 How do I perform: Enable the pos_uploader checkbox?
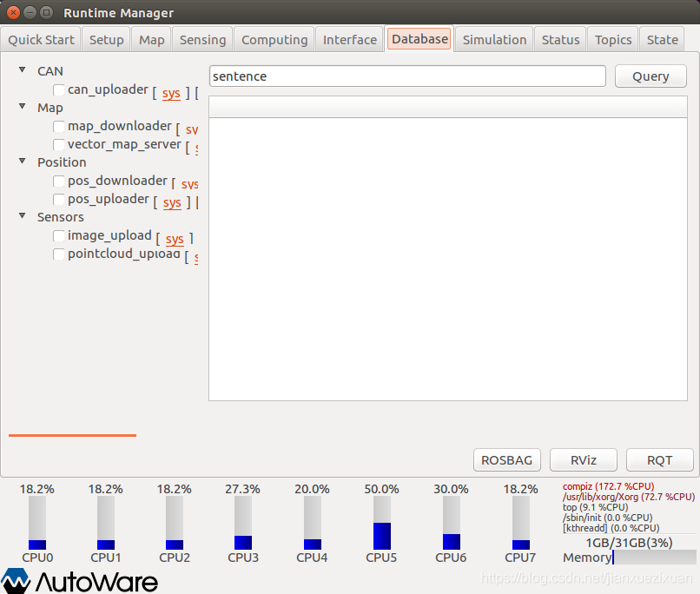59,200
